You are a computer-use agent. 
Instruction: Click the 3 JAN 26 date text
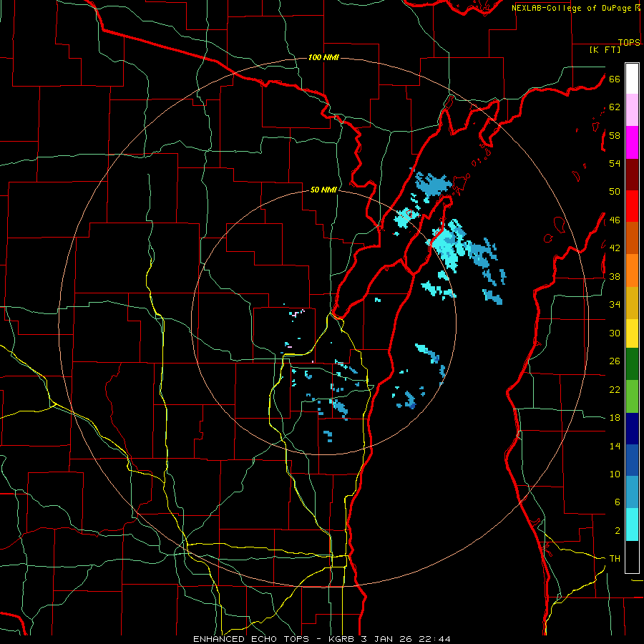click(388, 639)
